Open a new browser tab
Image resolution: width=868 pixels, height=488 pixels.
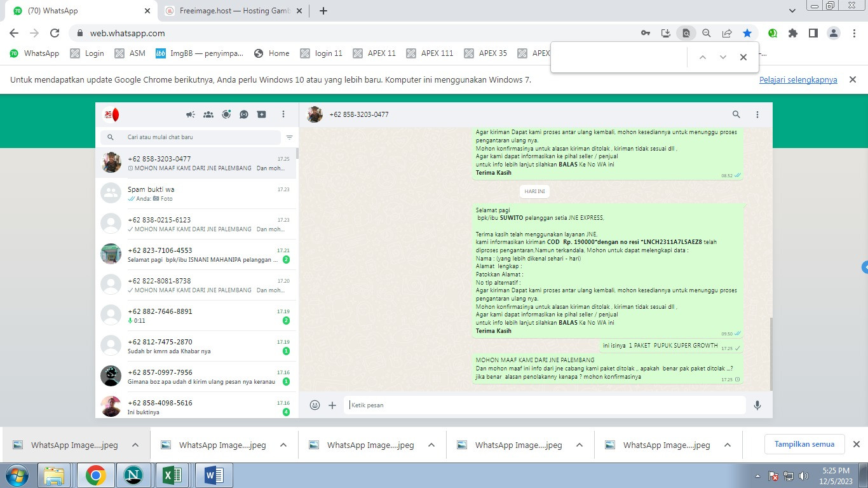coord(323,11)
